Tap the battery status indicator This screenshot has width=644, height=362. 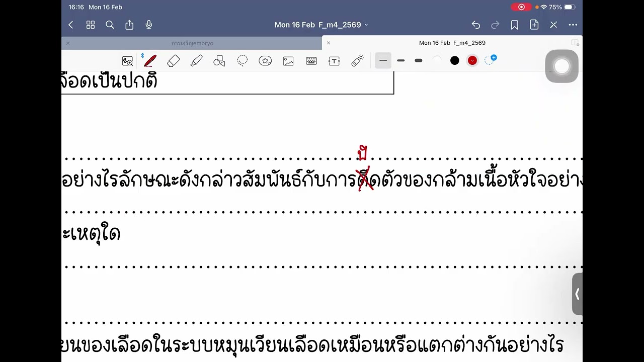click(x=569, y=7)
